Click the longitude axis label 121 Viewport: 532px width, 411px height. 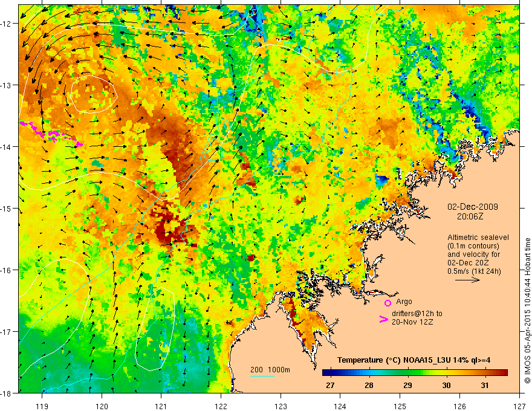(161, 406)
